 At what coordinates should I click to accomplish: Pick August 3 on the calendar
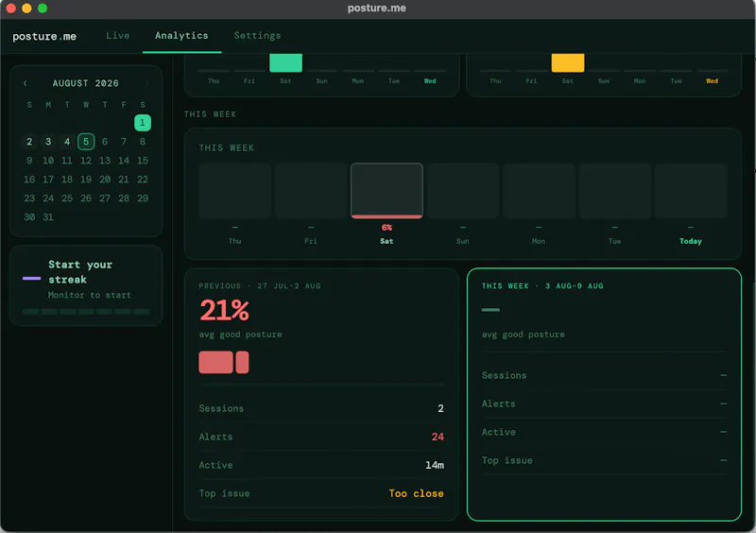(48, 142)
